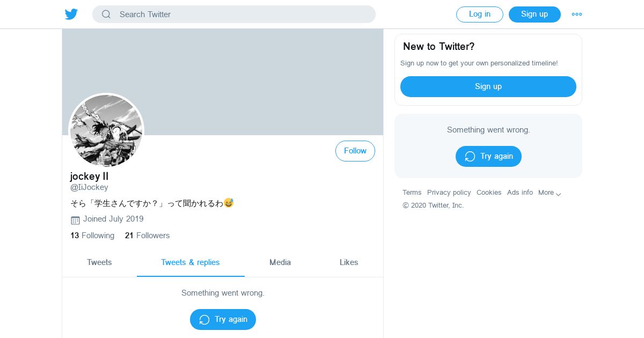Viewport: 644px width, 338px height.
Task: Click the sweat-smile emoji in the bio
Action: click(229, 203)
